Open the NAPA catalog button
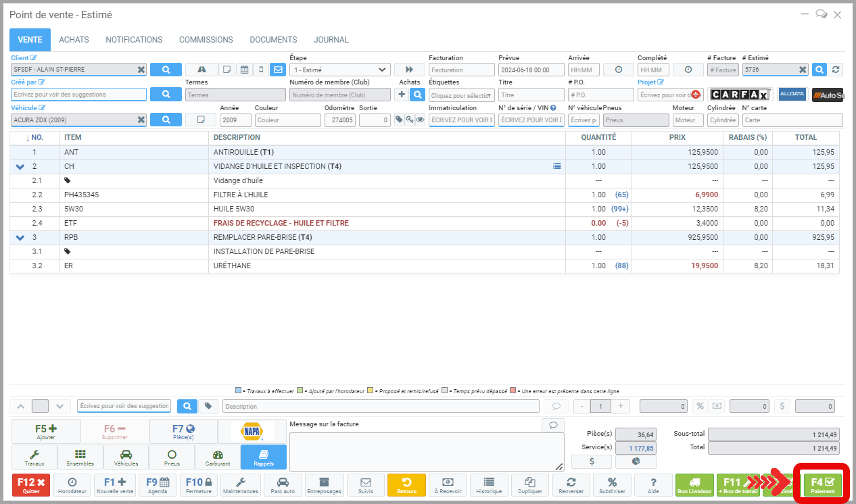 click(x=252, y=431)
